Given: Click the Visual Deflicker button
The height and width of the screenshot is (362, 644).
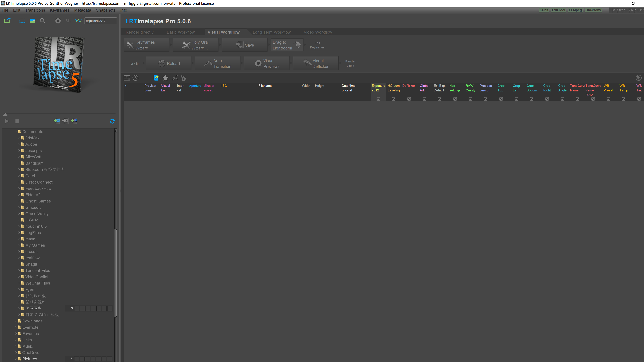Looking at the screenshot, I should [316, 63].
